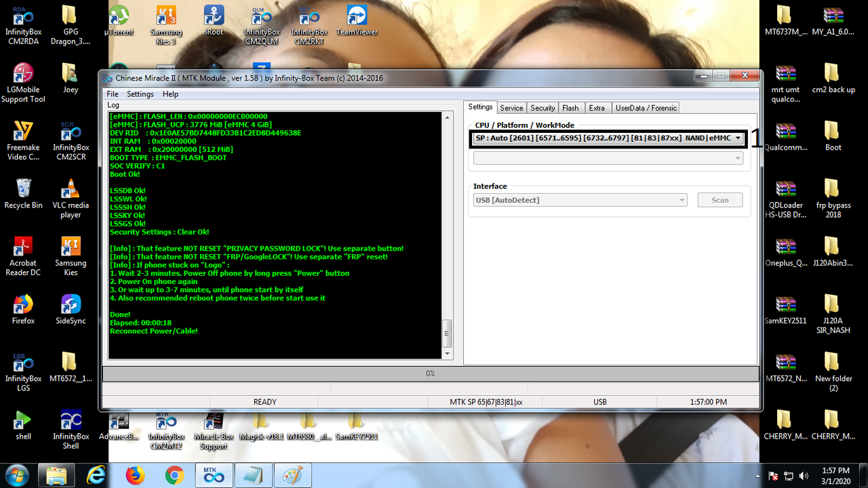Switch to the Extra tab
Image resolution: width=868 pixels, height=488 pixels.
[x=597, y=108]
